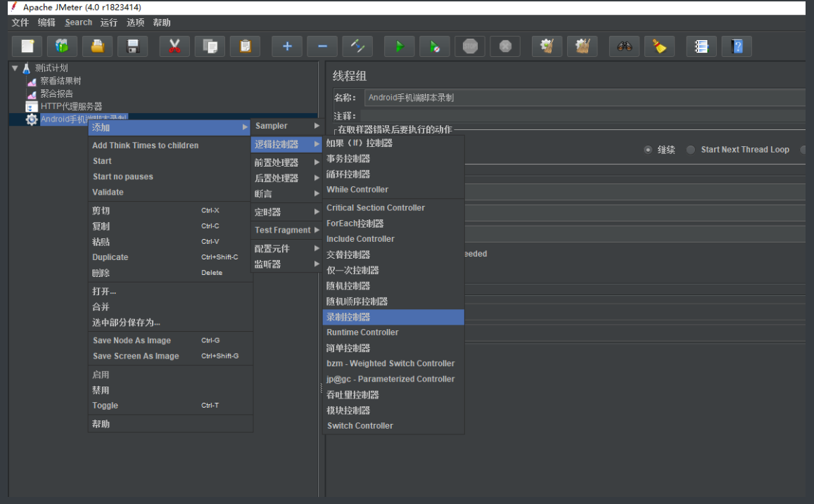Select 察看结果树 in the test tree

click(x=60, y=81)
